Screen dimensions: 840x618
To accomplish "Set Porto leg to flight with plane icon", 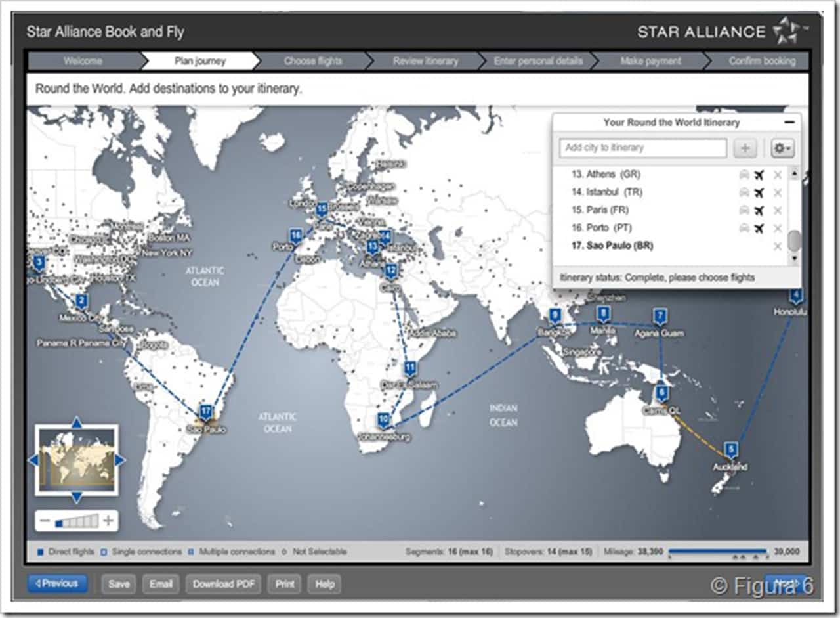I will pos(759,229).
